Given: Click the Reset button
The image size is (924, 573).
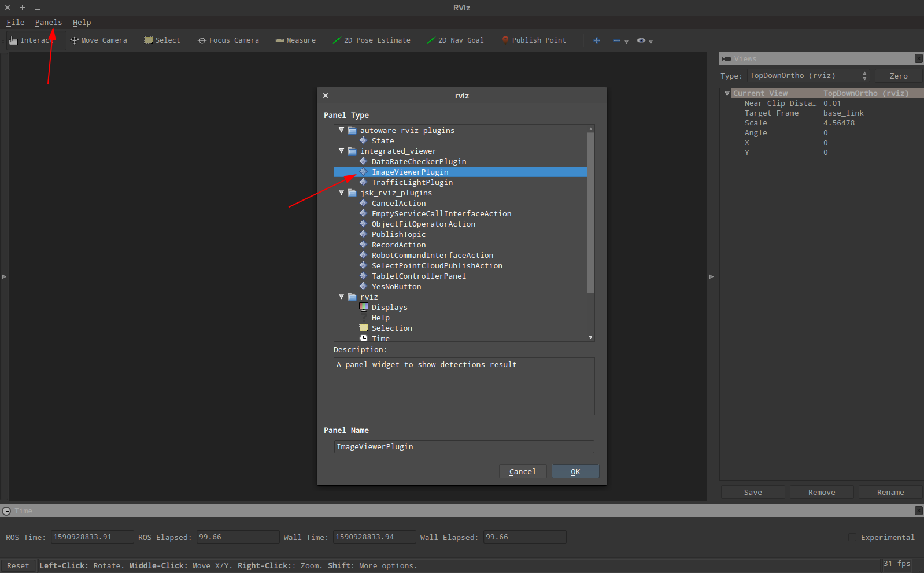Looking at the screenshot, I should tap(18, 566).
